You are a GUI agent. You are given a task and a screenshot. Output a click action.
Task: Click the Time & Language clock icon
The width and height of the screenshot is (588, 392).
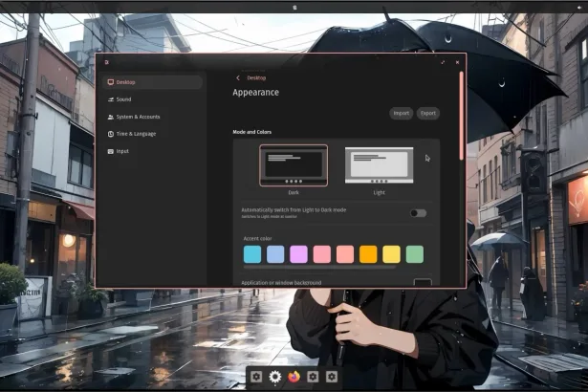112,134
